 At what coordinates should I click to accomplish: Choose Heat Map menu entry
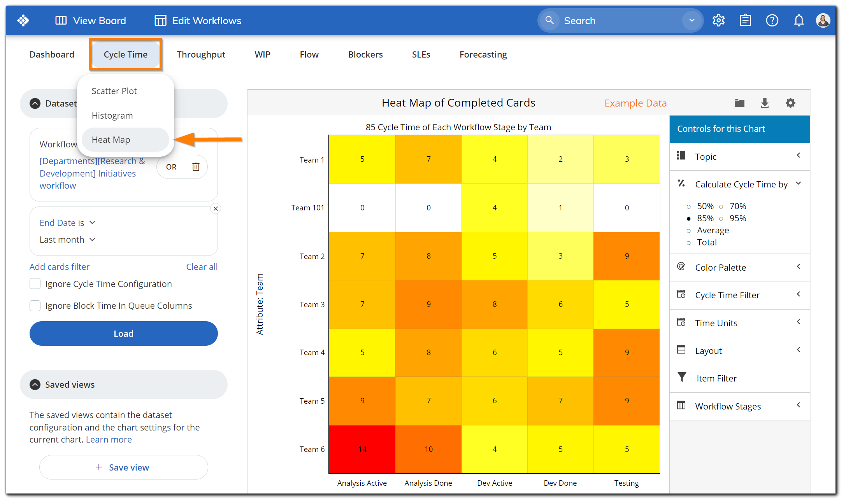click(x=125, y=140)
